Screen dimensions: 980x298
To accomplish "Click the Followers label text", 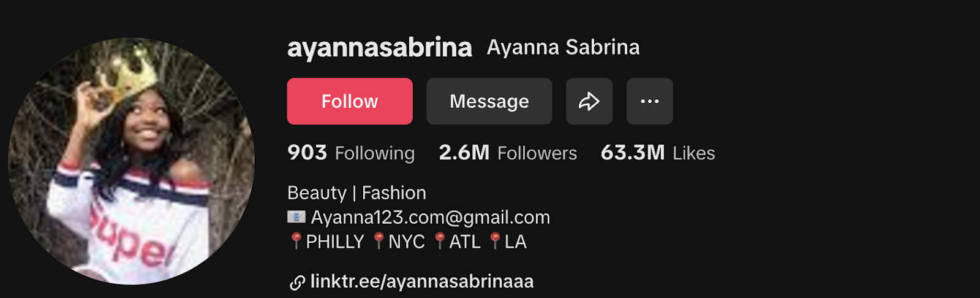I will pyautogui.click(x=537, y=153).
